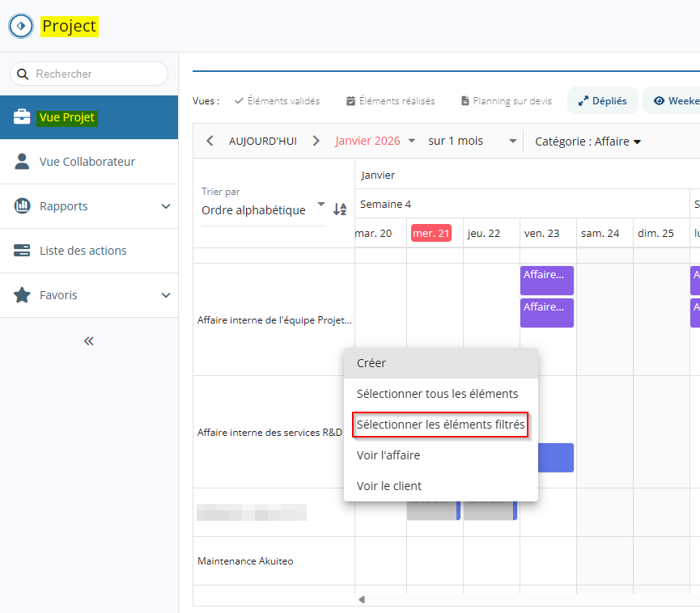Go to previous period using left arrow
This screenshot has width=700, height=613.
coord(210,141)
